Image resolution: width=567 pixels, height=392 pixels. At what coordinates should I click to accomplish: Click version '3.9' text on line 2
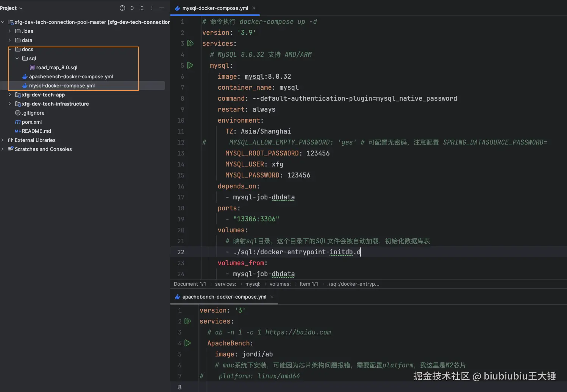(x=247, y=33)
